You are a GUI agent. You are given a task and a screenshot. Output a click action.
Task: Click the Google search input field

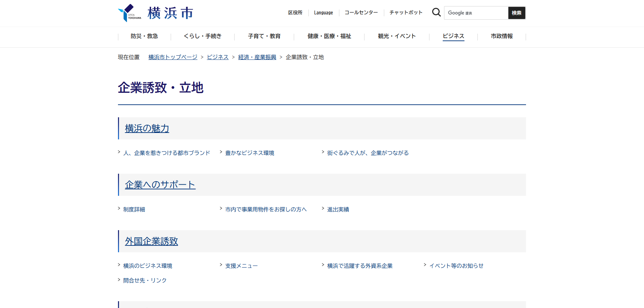[476, 13]
